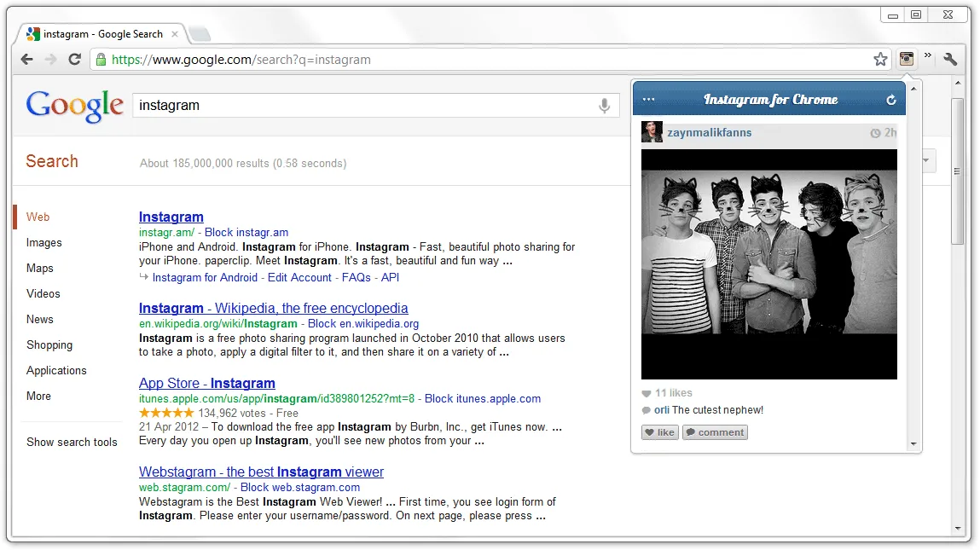Click the heart icon next to 11 likes
The image size is (980, 550).
[x=647, y=393]
